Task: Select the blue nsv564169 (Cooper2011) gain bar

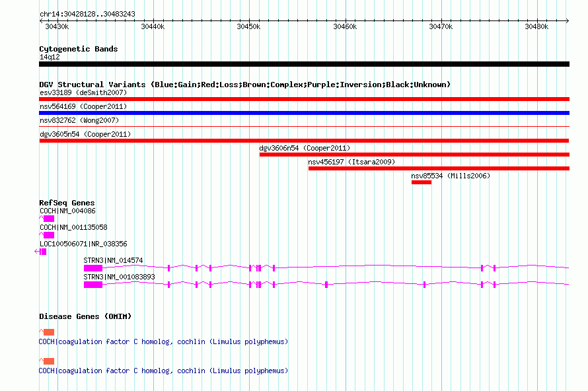Action: [x=304, y=113]
